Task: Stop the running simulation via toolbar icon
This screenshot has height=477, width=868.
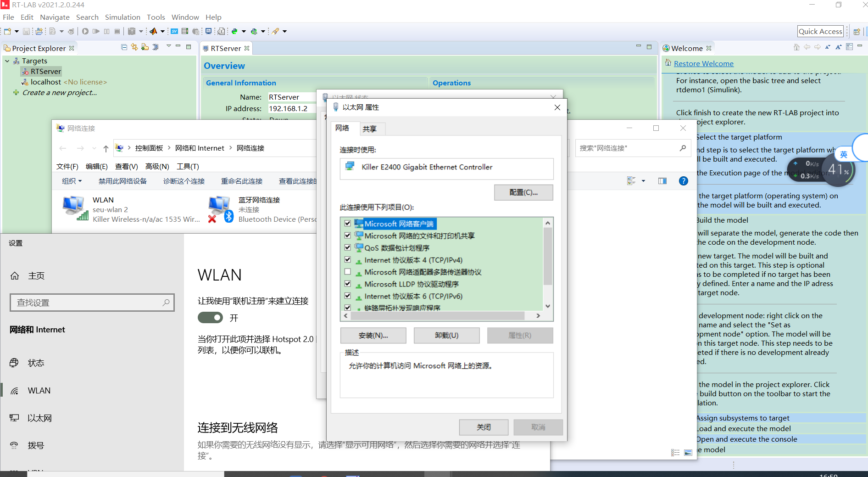Action: [x=117, y=31]
